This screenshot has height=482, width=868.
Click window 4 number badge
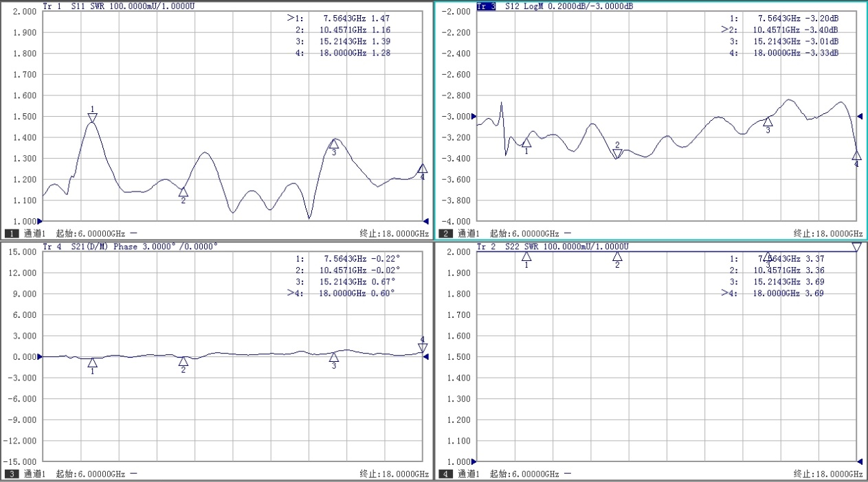pyautogui.click(x=446, y=474)
